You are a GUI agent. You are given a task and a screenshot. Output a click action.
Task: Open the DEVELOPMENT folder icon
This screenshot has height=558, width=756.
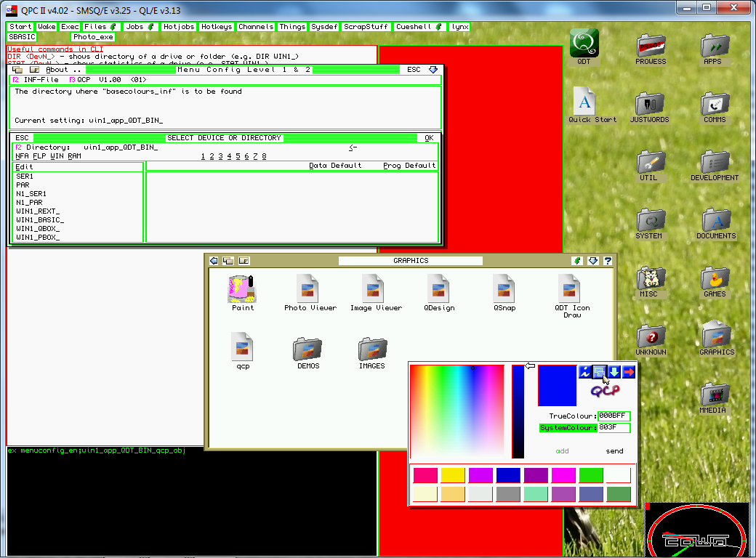click(715, 163)
